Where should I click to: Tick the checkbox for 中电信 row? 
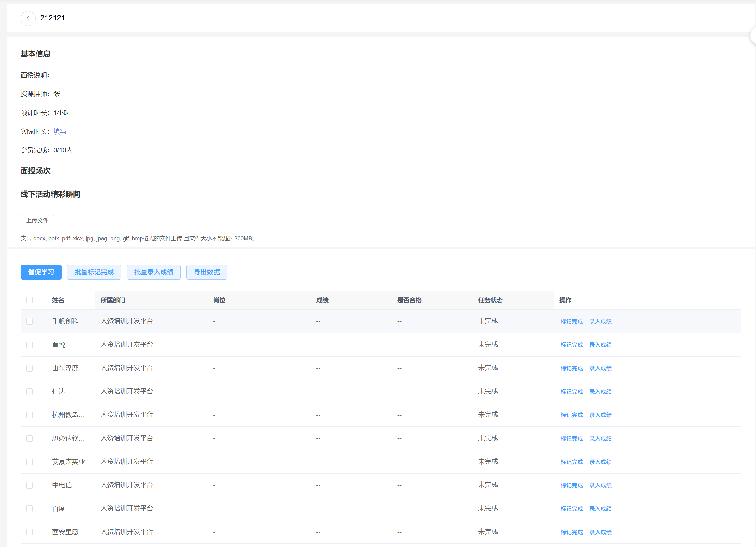30,485
